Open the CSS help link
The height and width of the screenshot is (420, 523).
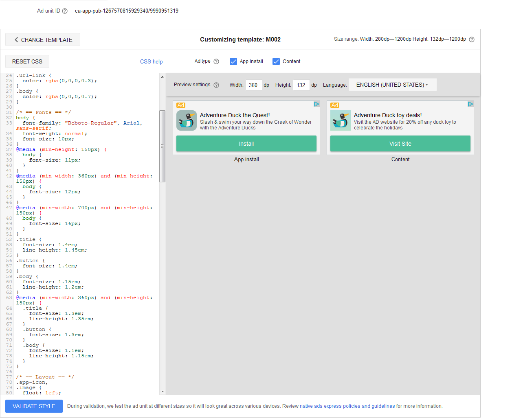click(x=151, y=61)
